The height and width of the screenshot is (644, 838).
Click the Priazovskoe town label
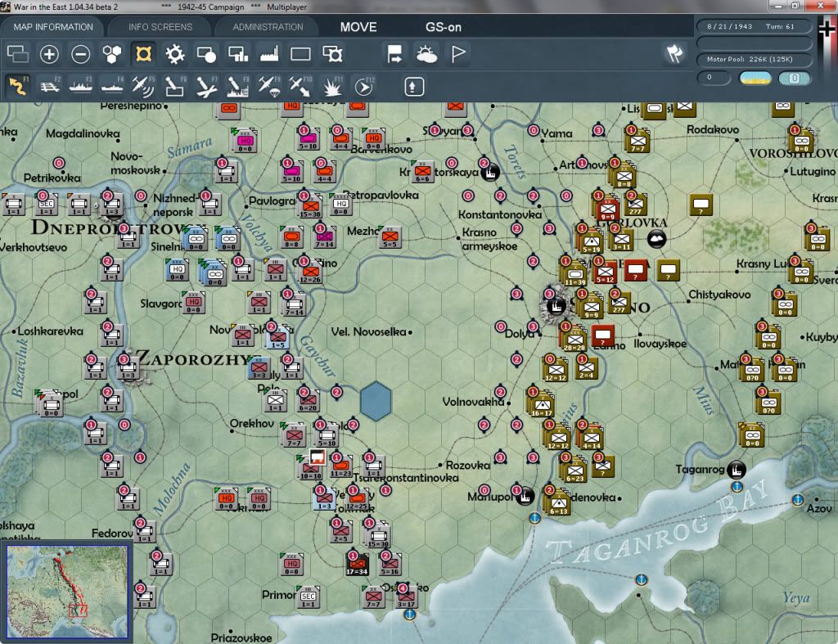pyautogui.click(x=241, y=637)
